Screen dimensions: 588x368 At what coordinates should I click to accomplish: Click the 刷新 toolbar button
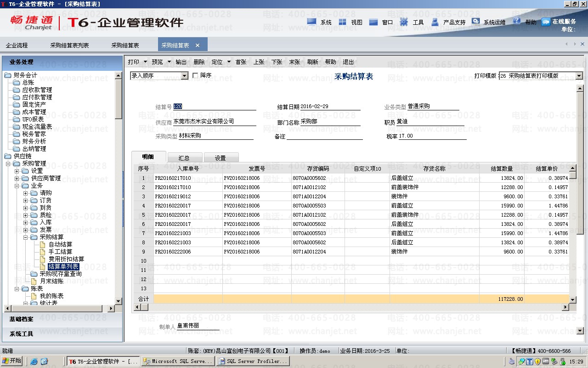[x=312, y=62]
